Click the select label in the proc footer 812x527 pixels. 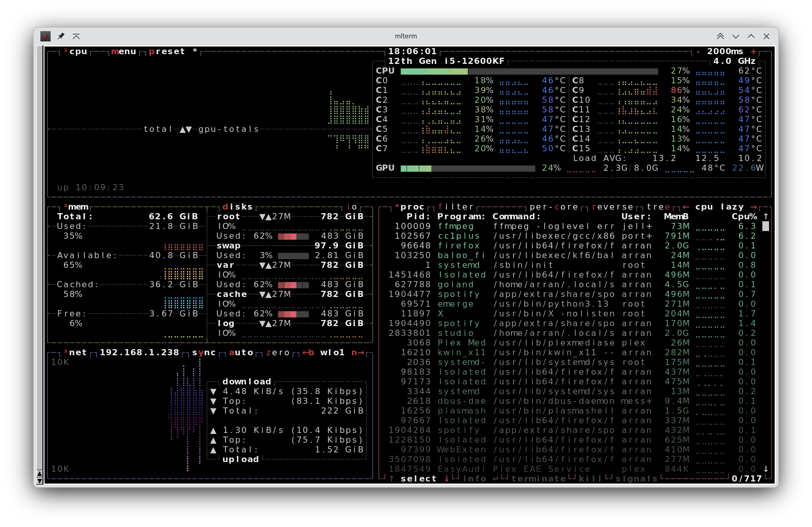(x=419, y=479)
